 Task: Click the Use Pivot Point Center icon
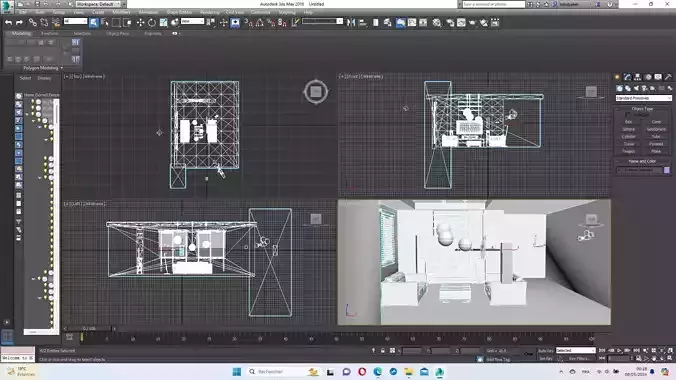211,22
